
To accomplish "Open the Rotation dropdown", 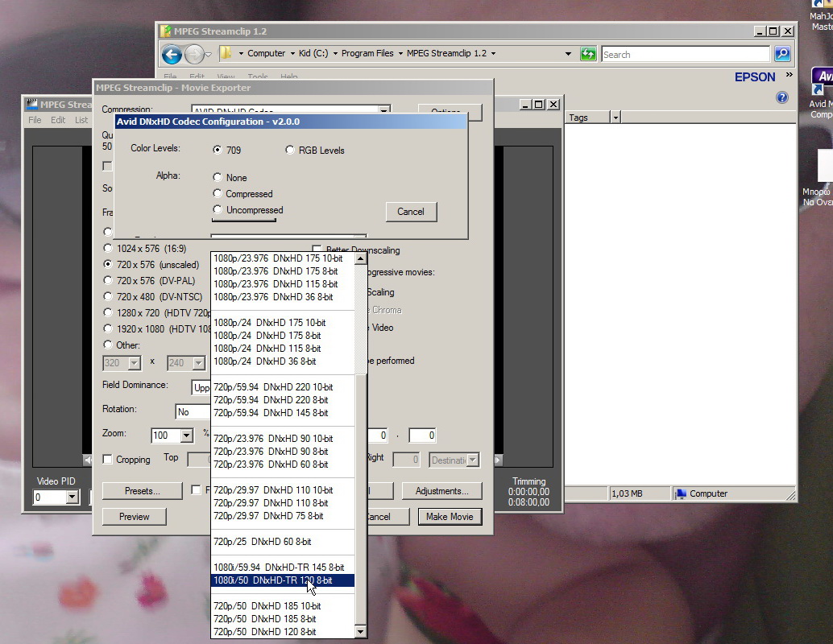I will [x=193, y=412].
